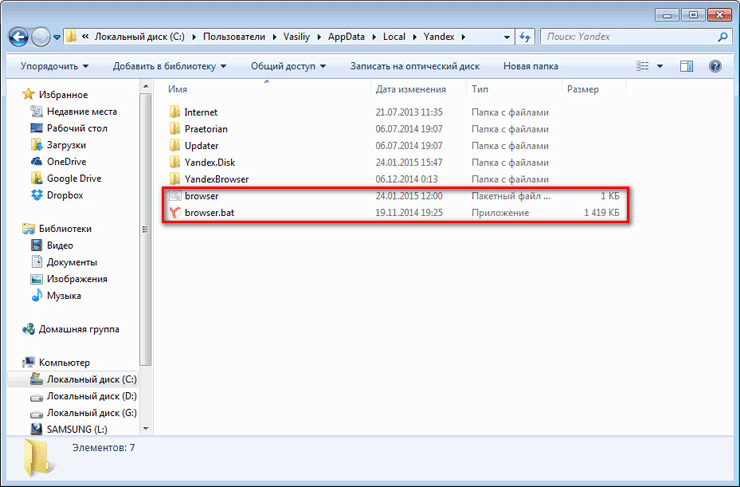This screenshot has width=740, height=487.
Task: Click the Музыка note icon
Action: (x=36, y=295)
